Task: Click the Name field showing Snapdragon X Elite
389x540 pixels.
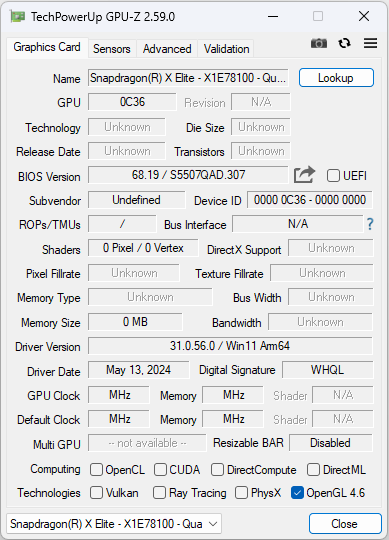Action: pyautogui.click(x=188, y=77)
